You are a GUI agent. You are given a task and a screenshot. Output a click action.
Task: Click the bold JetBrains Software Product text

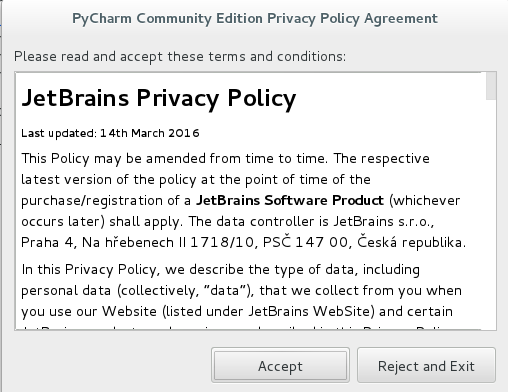(290, 200)
